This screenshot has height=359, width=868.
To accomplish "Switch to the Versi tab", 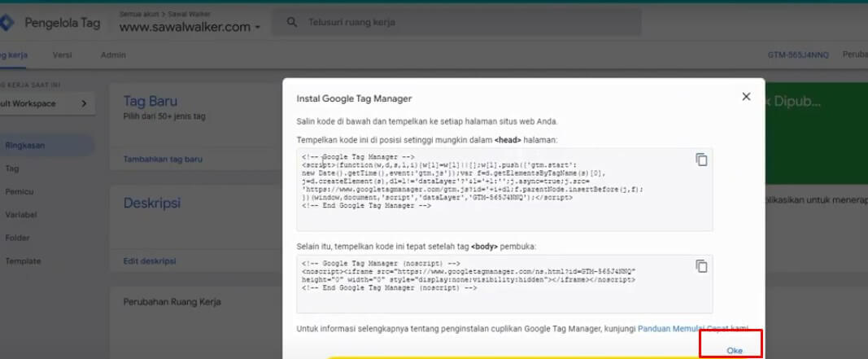I will [x=62, y=55].
